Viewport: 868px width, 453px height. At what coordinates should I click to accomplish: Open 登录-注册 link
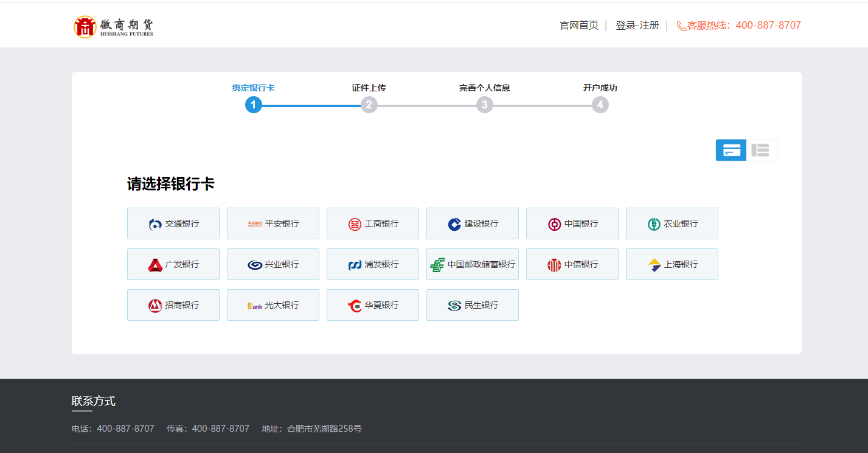637,26
